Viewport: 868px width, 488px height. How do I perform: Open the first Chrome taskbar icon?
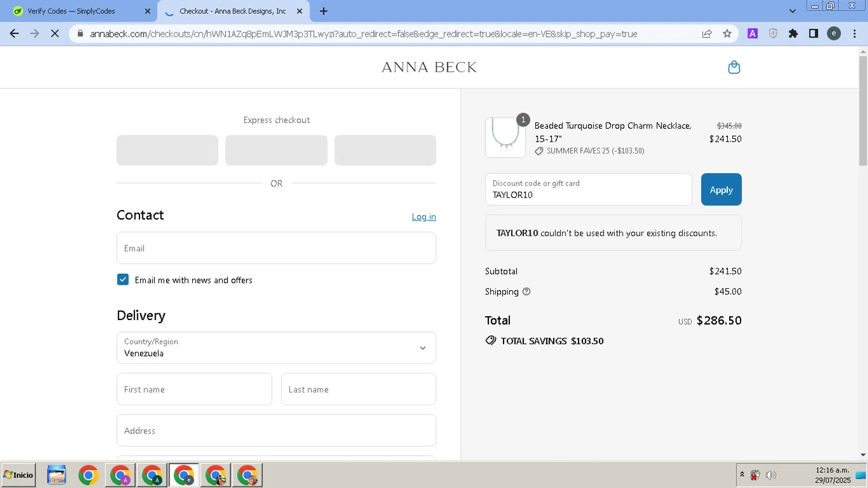[89, 475]
